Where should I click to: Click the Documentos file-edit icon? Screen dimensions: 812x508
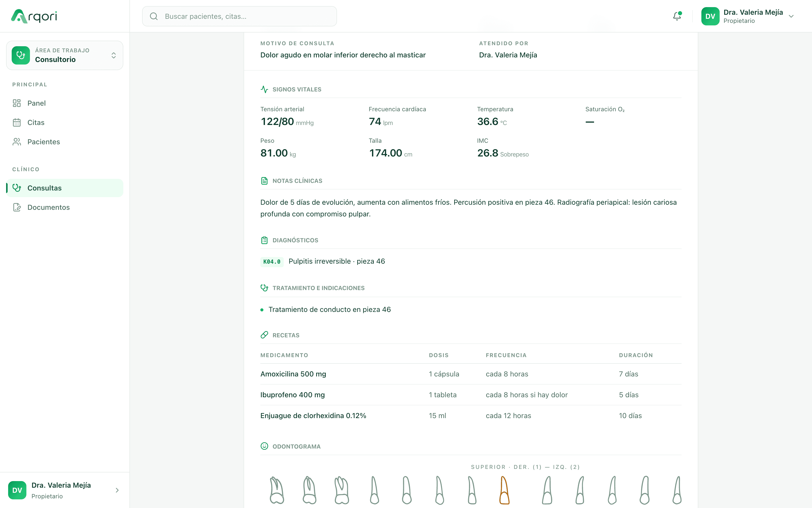17,207
